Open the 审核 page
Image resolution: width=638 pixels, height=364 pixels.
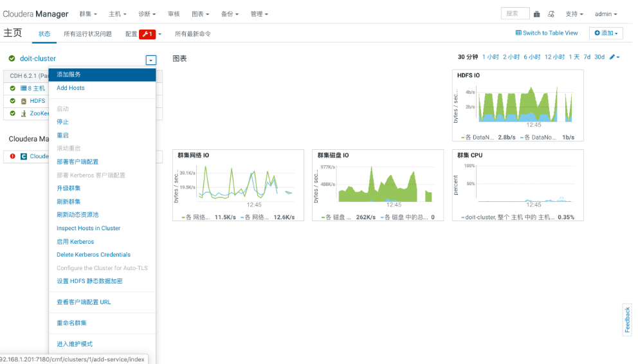point(174,14)
